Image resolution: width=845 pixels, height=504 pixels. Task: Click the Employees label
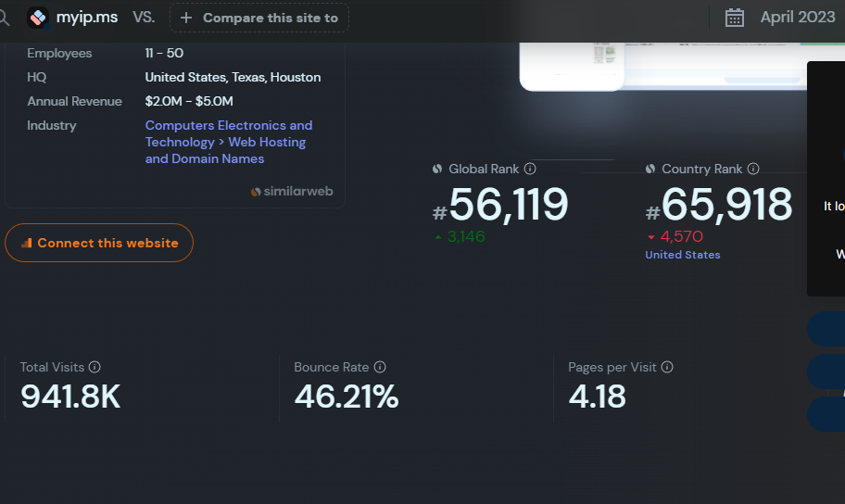(59, 53)
